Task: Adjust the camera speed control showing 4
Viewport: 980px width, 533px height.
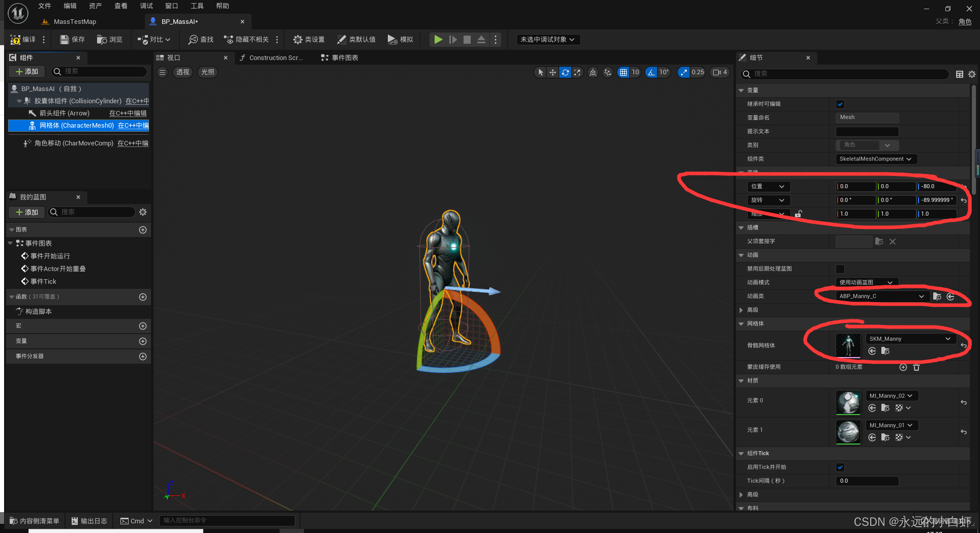Action: (719, 72)
